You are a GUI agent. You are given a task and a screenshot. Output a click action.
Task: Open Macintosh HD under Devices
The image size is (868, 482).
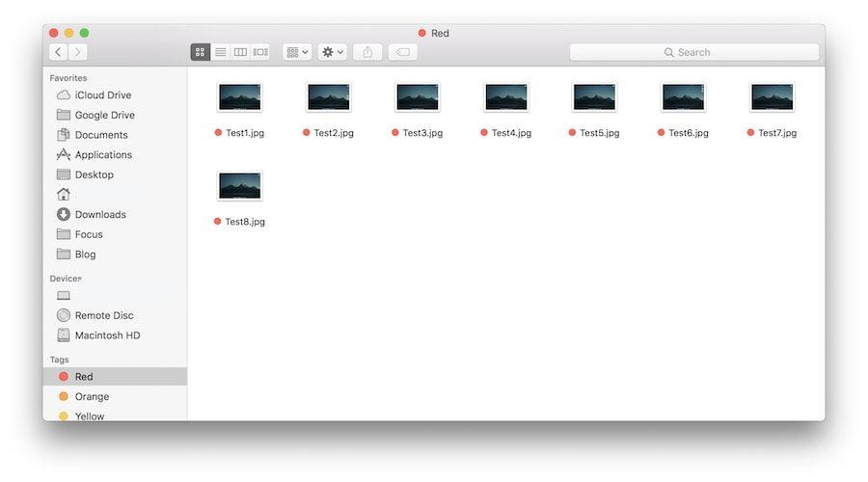107,335
